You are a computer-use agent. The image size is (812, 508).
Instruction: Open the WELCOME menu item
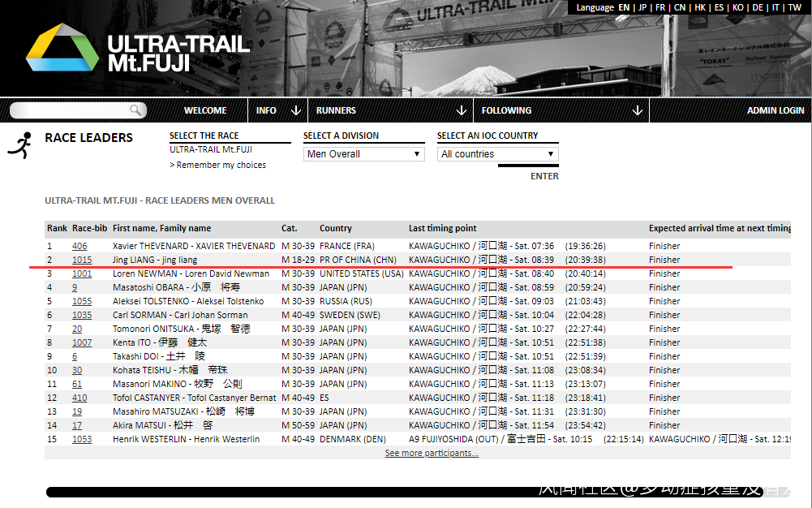click(x=205, y=110)
